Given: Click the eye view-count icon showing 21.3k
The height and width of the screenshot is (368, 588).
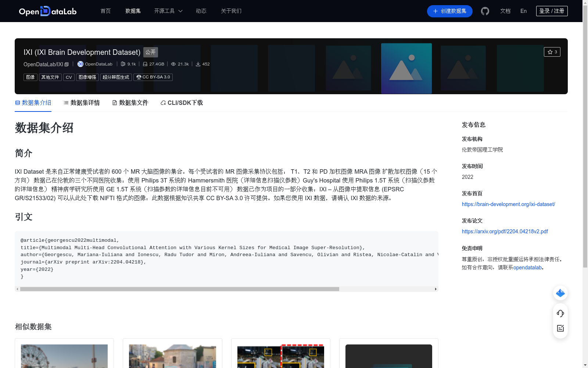Looking at the screenshot, I should (173, 64).
